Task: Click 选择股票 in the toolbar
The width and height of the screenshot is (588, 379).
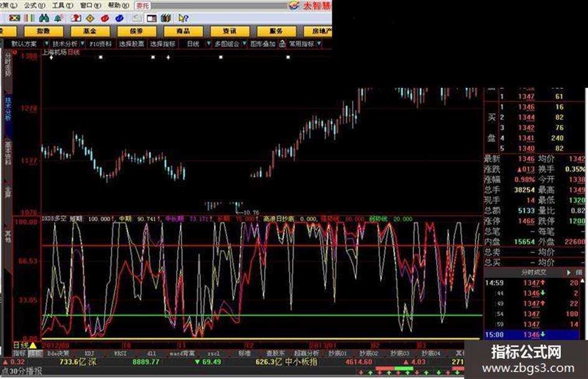Action: pos(132,44)
